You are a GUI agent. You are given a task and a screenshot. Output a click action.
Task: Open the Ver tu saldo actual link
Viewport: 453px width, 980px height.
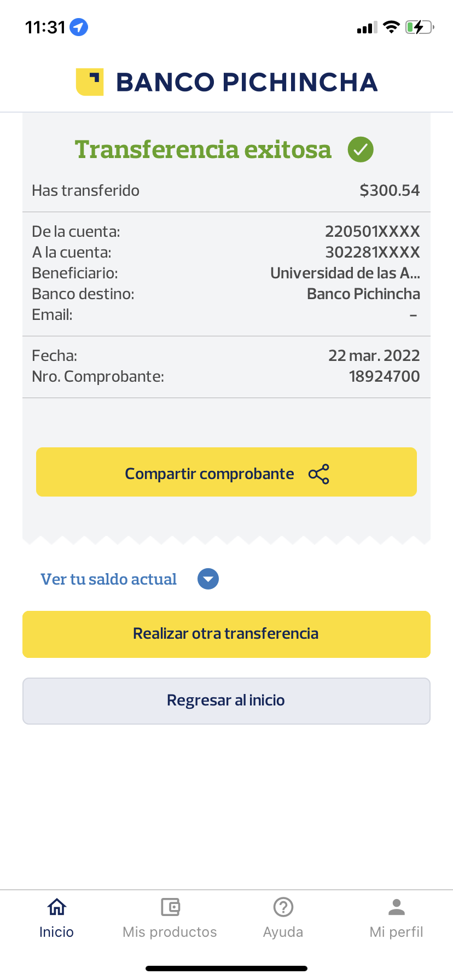pos(109,579)
